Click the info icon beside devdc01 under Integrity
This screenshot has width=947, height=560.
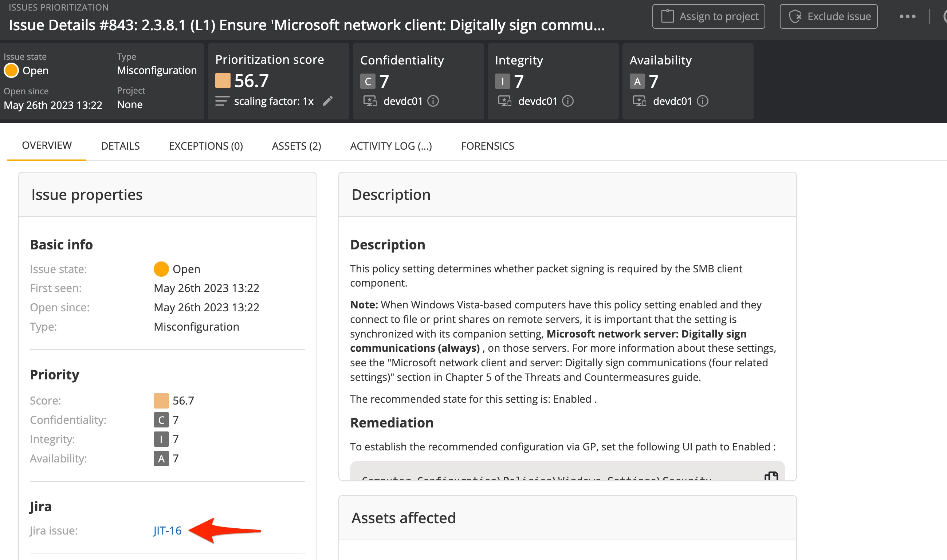coord(569,101)
